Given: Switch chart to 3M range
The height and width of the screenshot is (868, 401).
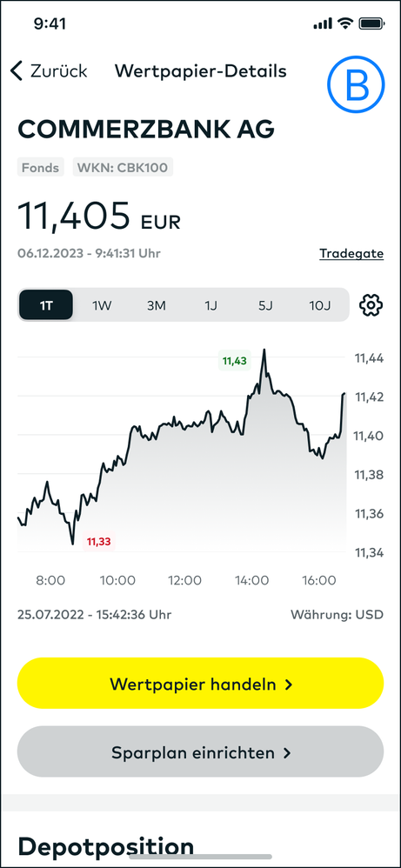Looking at the screenshot, I should (x=157, y=305).
